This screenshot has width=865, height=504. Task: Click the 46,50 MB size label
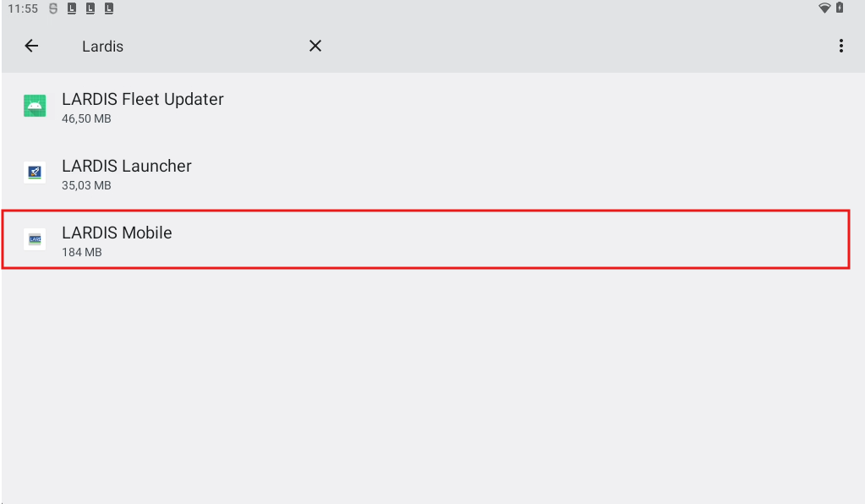[x=86, y=119]
